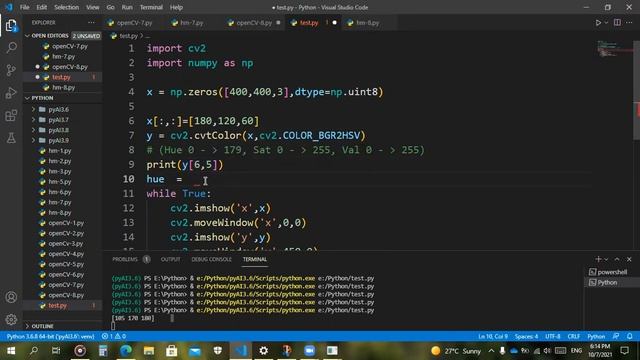Run Python file with the play button
640x360 pixels.
598,23
